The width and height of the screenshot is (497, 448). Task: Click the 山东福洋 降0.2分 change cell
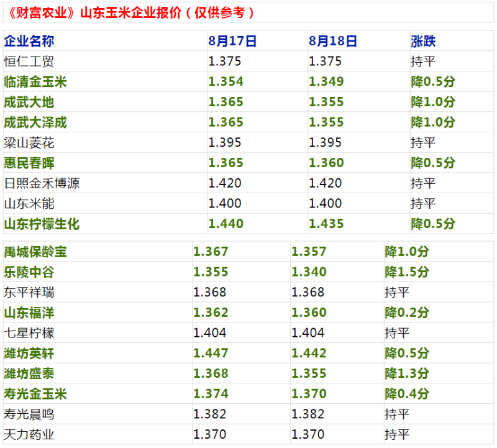[407, 313]
